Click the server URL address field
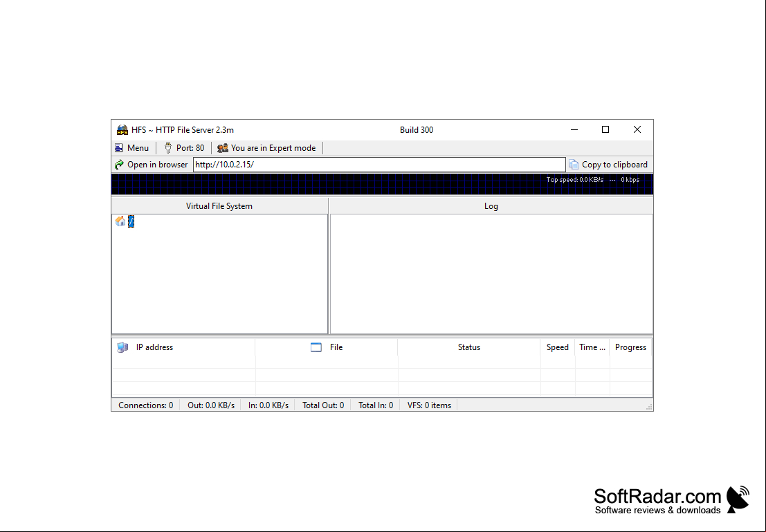The height and width of the screenshot is (532, 766). [x=379, y=165]
